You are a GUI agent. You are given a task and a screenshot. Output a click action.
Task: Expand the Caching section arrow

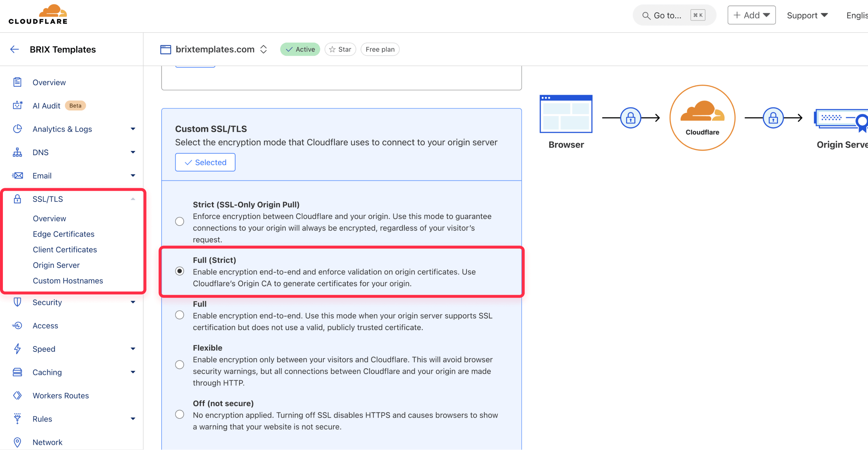pyautogui.click(x=133, y=372)
